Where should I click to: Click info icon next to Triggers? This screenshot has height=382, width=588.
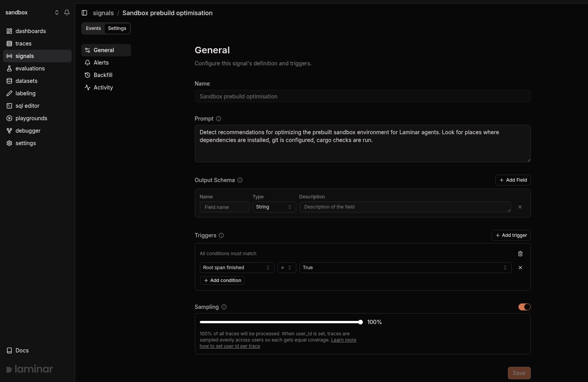(221, 235)
